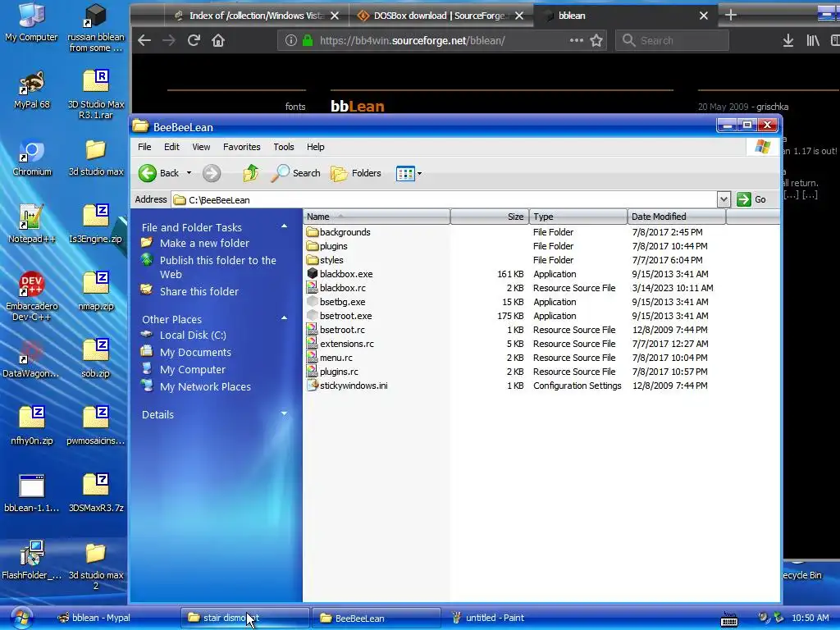840x630 pixels.
Task: Open the page actions ellipsis in URL bar
Action: (577, 40)
